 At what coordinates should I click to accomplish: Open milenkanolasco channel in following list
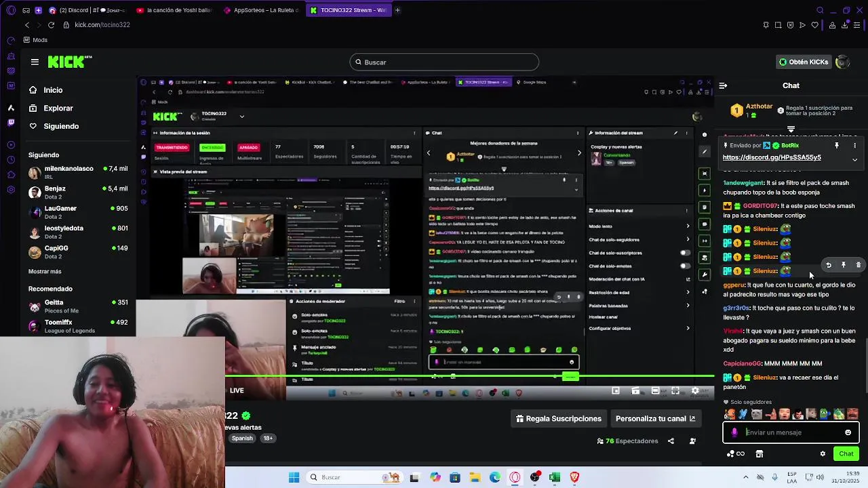click(78, 172)
